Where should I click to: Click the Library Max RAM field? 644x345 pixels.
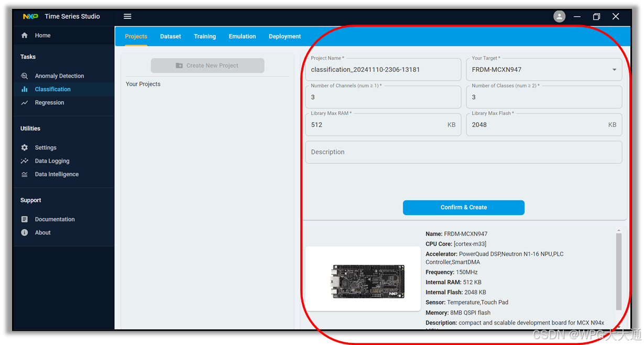(x=383, y=125)
